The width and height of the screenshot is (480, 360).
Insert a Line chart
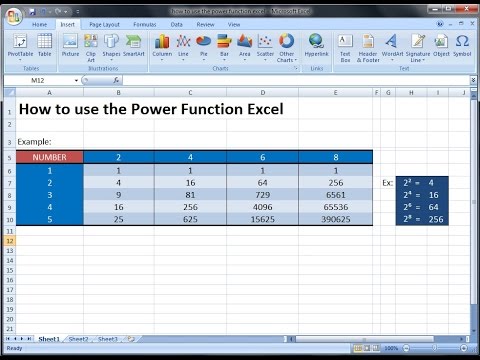tap(183, 48)
